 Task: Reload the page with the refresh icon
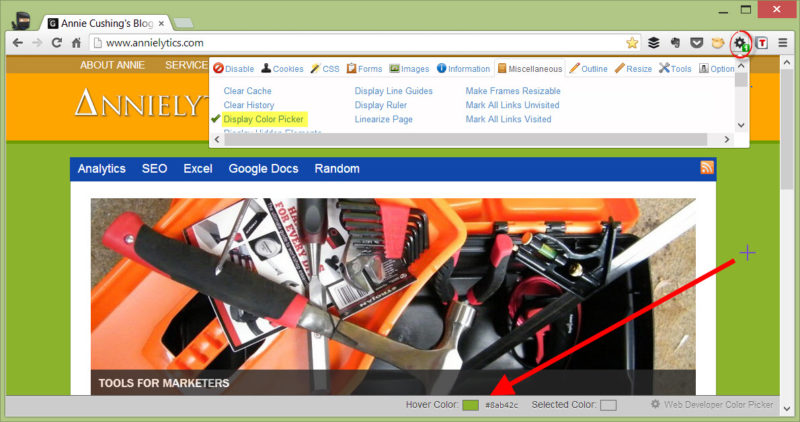pyautogui.click(x=56, y=43)
